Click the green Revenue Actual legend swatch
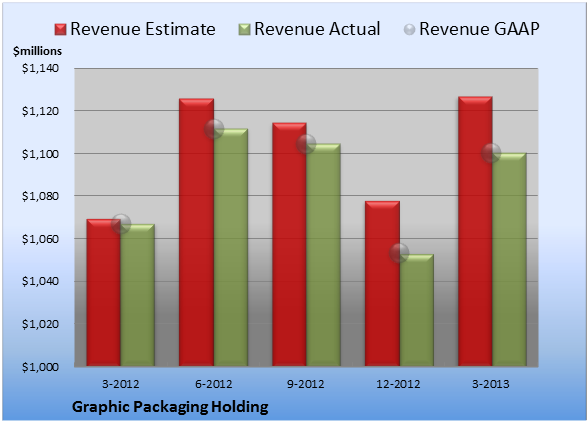This screenshot has width=588, height=422. (244, 30)
